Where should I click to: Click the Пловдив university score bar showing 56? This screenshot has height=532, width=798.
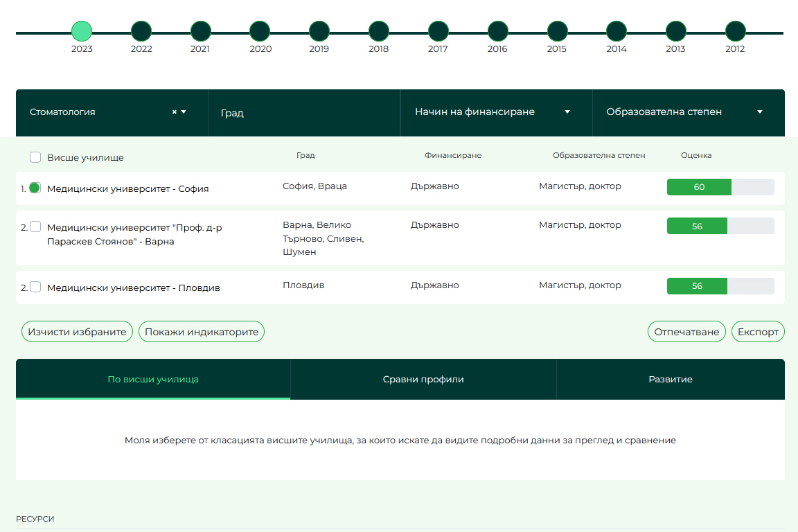pyautogui.click(x=720, y=286)
